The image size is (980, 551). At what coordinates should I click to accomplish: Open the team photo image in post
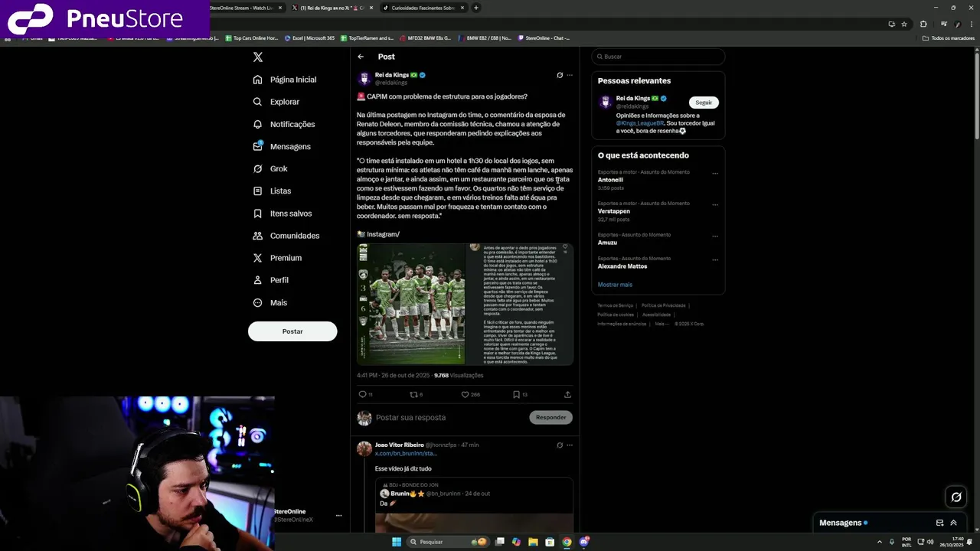pos(411,304)
